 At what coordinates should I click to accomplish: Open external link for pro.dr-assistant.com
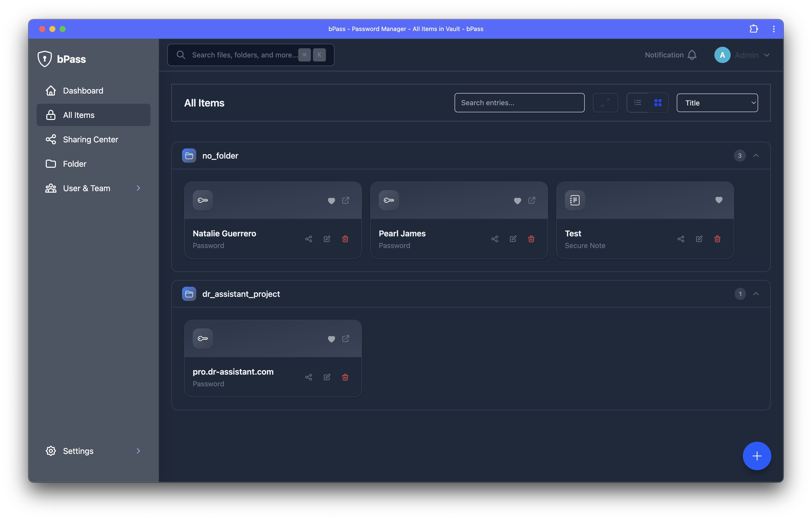345,339
